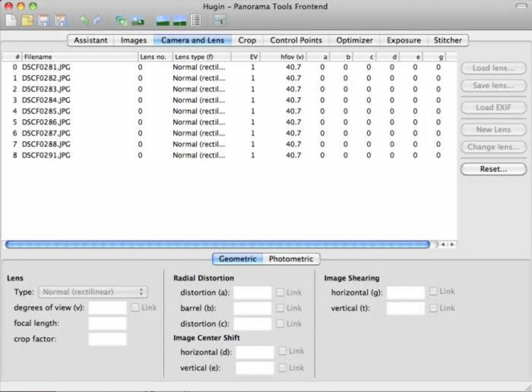
Task: Click the horizontal (g) shearing field
Action: [406, 292]
